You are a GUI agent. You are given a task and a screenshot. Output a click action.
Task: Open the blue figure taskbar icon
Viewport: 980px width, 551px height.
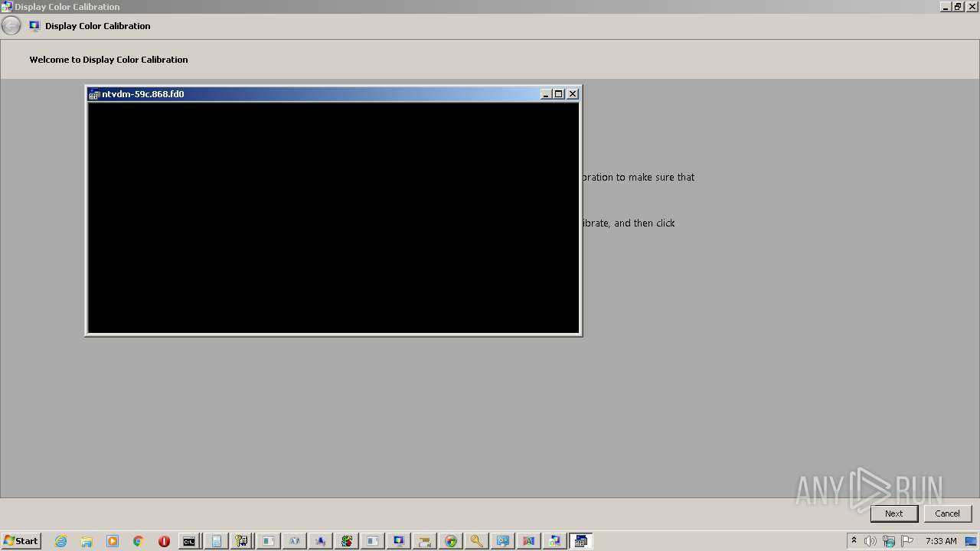coord(320,541)
